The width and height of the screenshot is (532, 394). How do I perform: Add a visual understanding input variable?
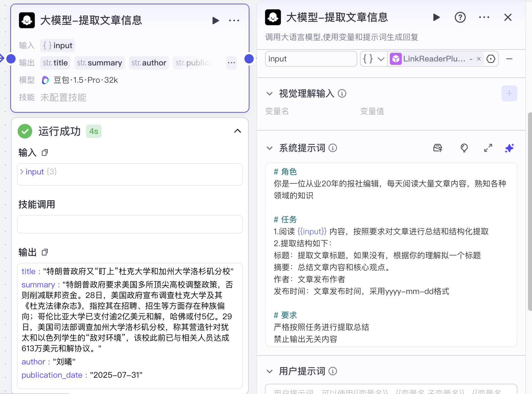click(509, 93)
